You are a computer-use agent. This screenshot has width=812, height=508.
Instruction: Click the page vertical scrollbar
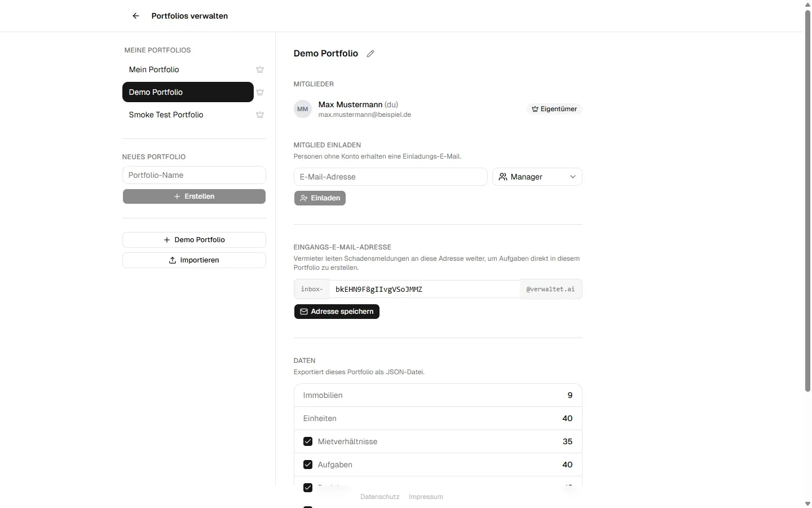coord(807,200)
